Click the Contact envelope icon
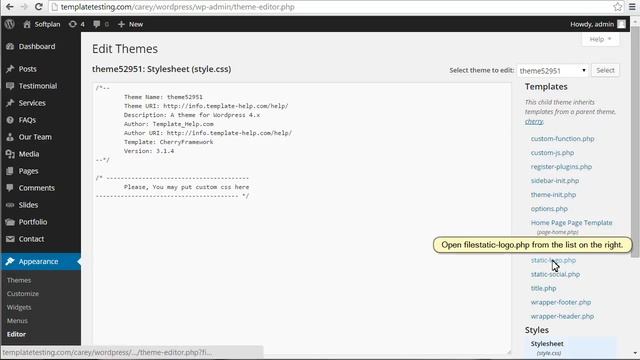Screen dimensions: 640x360 [x=10, y=239]
